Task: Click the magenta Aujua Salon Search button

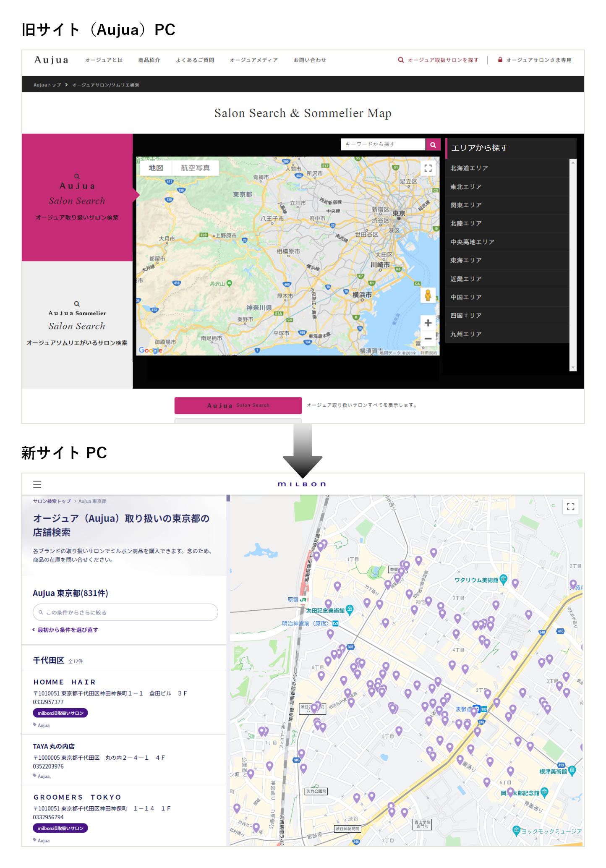Action: (238, 405)
